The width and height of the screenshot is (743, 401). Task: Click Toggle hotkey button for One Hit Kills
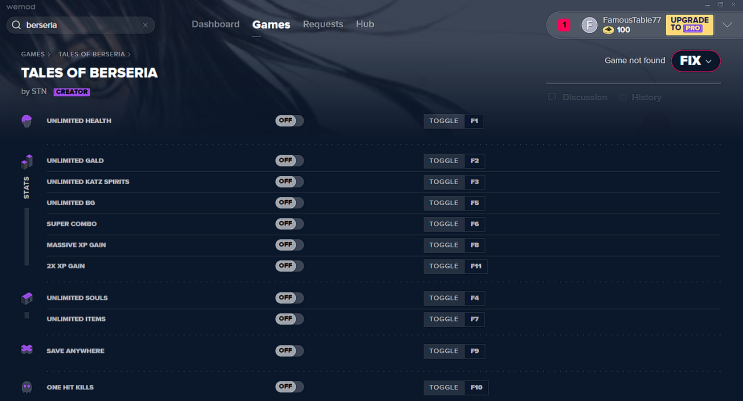(x=444, y=387)
